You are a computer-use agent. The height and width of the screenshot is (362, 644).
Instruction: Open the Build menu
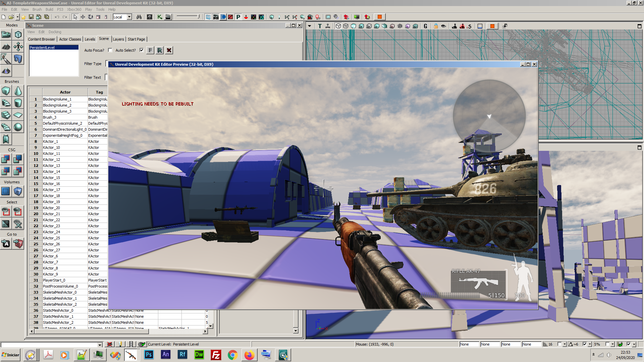[x=49, y=9]
